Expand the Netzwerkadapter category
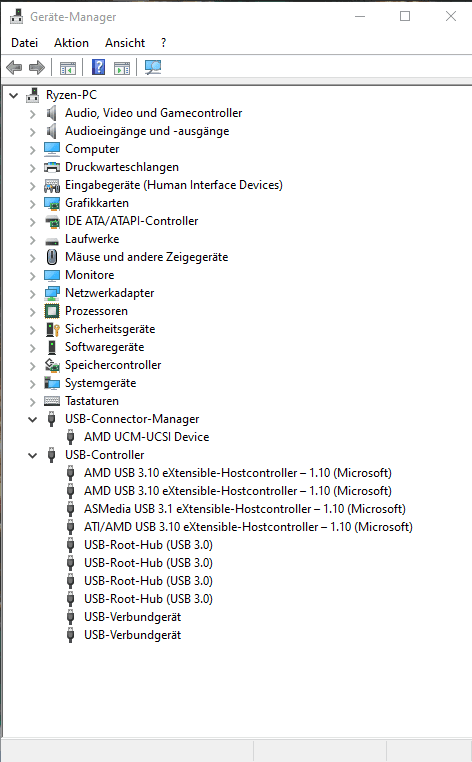This screenshot has width=472, height=762. (33, 294)
